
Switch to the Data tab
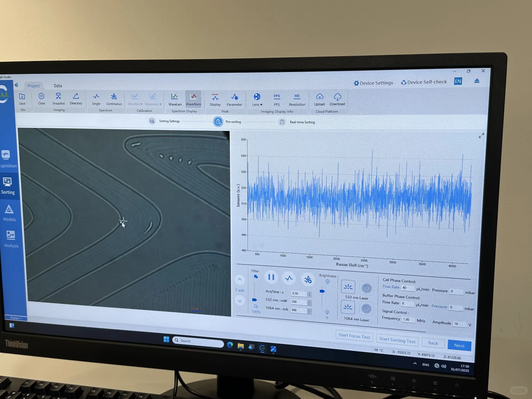(58, 86)
